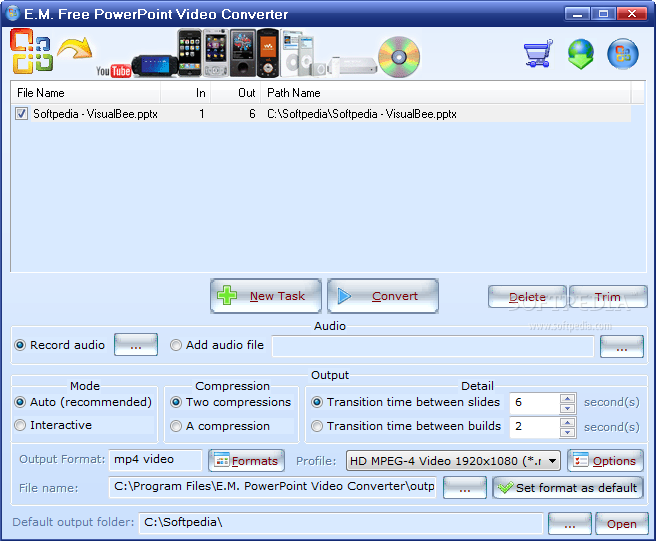The image size is (656, 541).
Task: Click the app icon in the title bar
Action: (13, 13)
